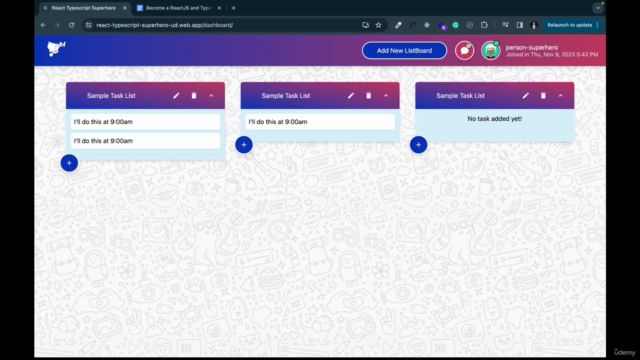The height and width of the screenshot is (360, 640).
Task: Switch to 'Become a ReactJS' browser tab
Action: pos(179,8)
